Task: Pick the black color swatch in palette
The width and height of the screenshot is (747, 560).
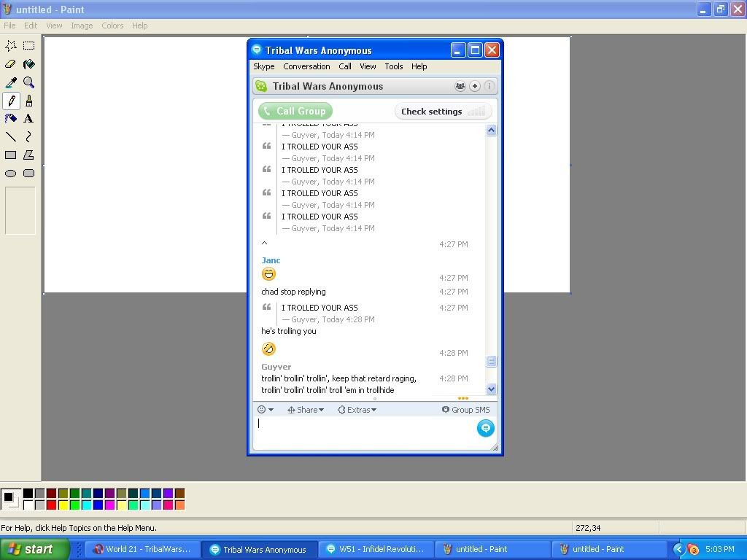Action: 28,494
